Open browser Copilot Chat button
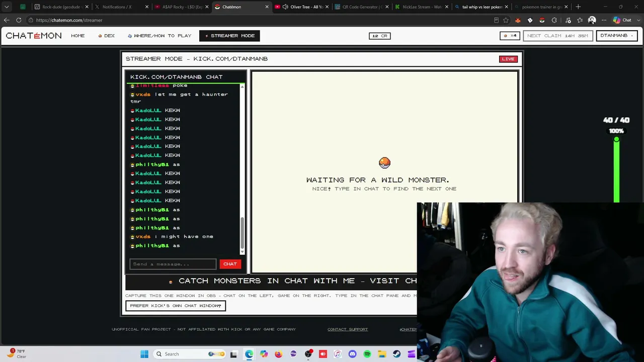This screenshot has height=362, width=644. click(622, 20)
